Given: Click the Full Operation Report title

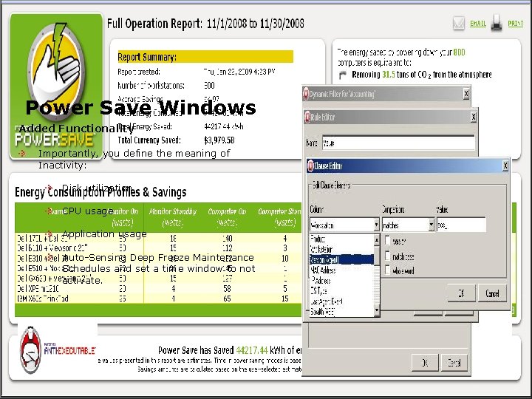Looking at the screenshot, I should pos(205,24).
